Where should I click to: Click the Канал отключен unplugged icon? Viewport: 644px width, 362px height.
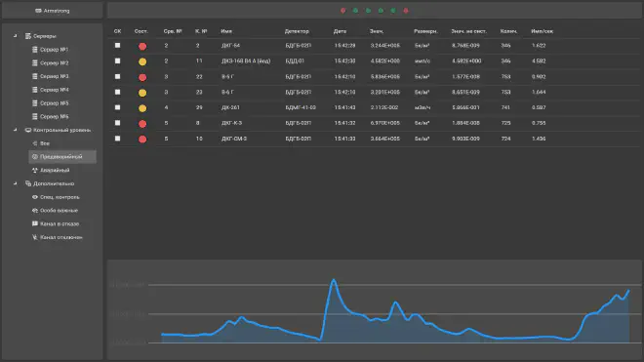click(35, 237)
